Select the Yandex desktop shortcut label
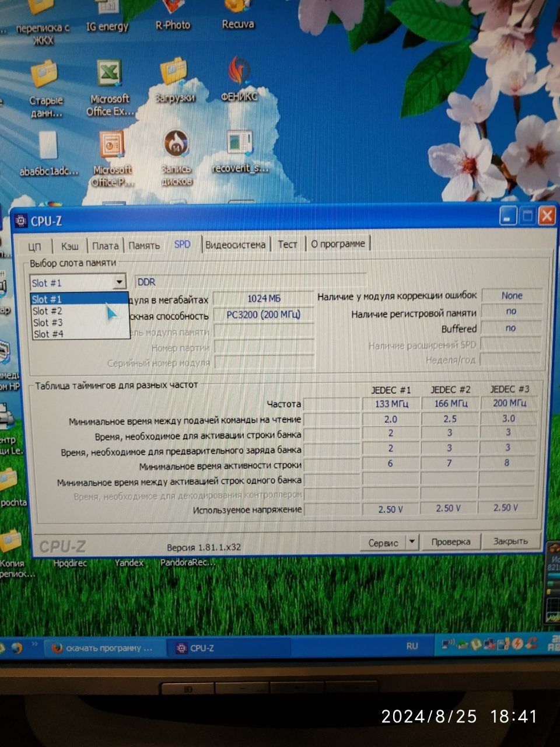 pos(129,563)
